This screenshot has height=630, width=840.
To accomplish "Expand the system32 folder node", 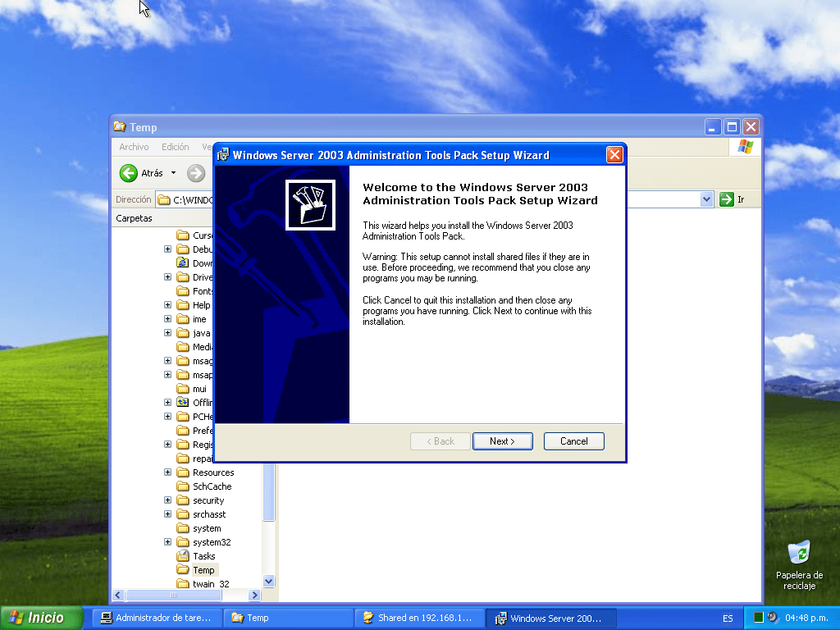I will [x=168, y=542].
